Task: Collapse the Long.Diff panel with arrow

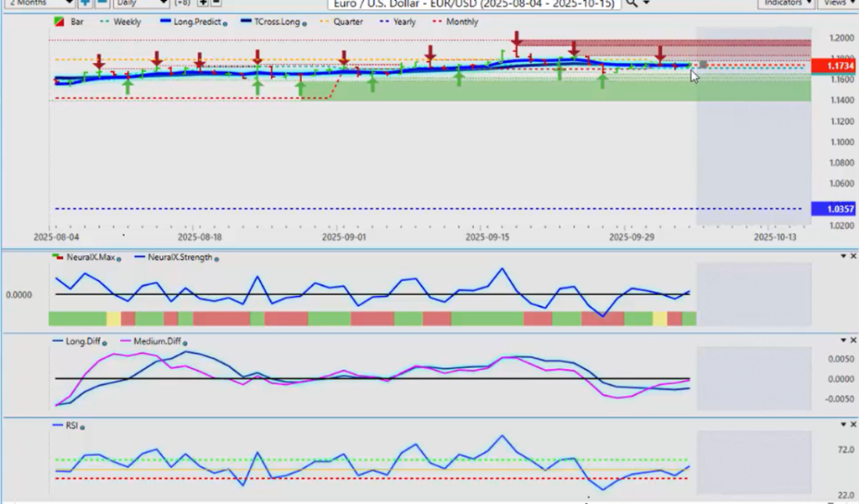Action: pos(843,340)
